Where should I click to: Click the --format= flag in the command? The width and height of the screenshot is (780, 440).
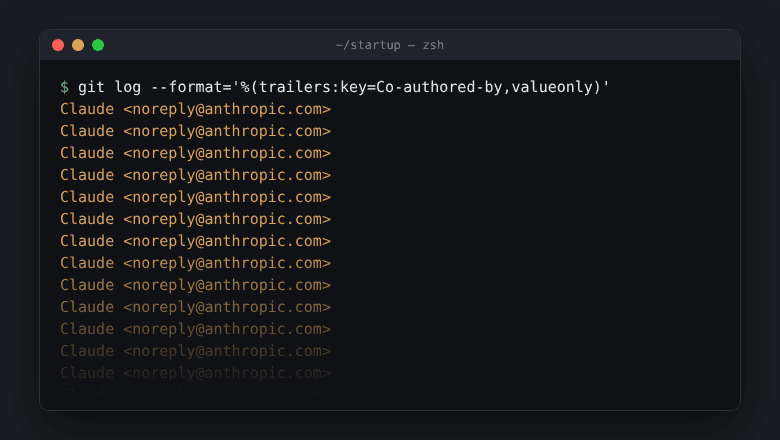(x=191, y=87)
